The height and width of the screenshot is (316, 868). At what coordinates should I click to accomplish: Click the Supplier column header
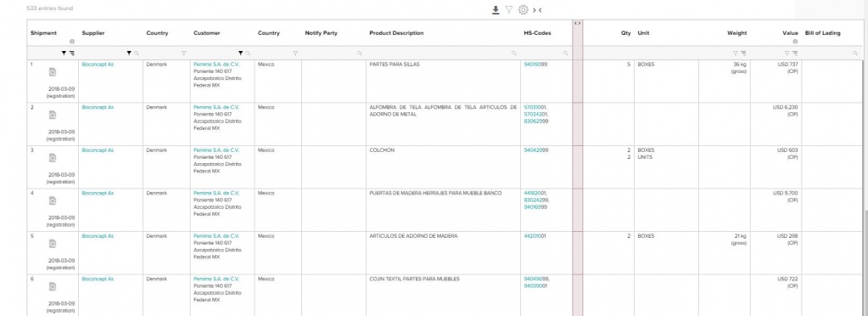click(x=93, y=33)
